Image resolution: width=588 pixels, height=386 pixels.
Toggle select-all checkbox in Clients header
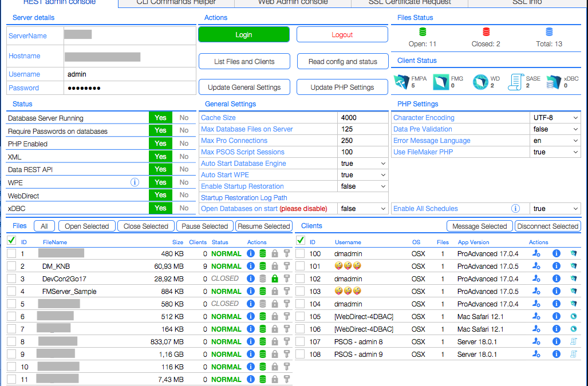tap(300, 240)
